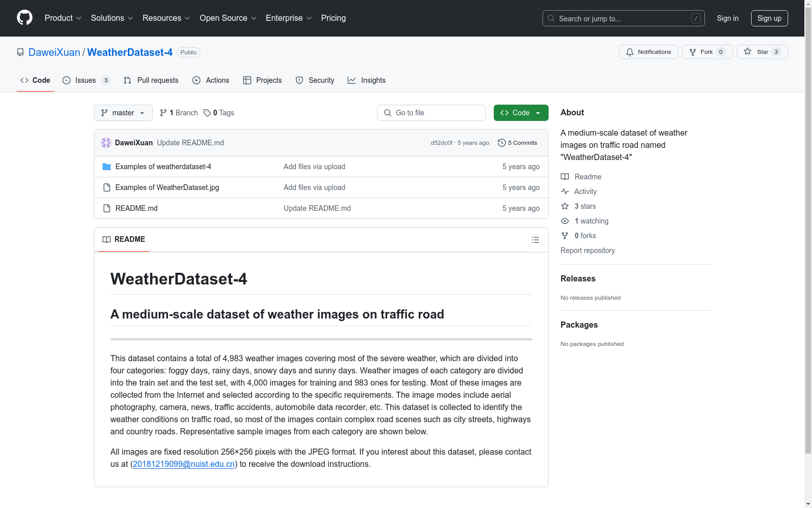
Task: Click the star icon next to 3 stars
Action: tap(565, 206)
